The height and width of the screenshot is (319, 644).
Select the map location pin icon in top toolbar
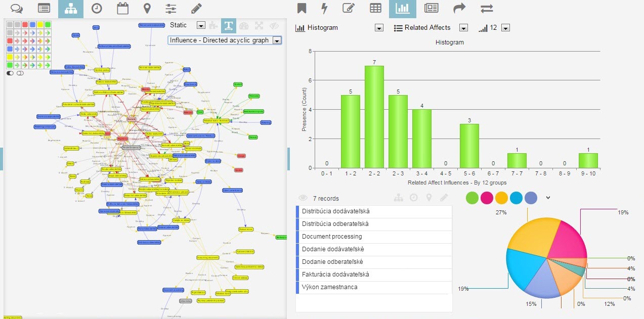point(147,9)
